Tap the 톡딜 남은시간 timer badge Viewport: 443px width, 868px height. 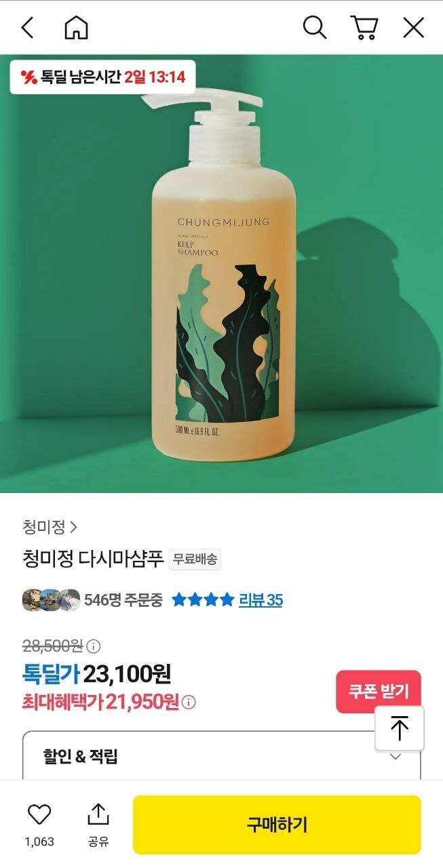click(x=102, y=77)
